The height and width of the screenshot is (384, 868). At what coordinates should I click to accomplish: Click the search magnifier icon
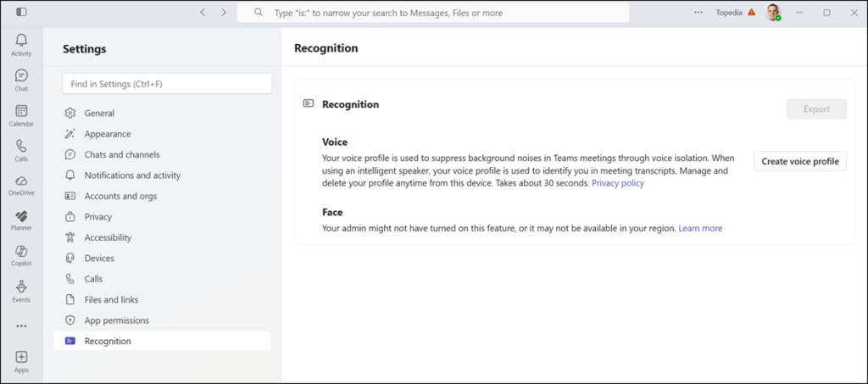point(259,12)
